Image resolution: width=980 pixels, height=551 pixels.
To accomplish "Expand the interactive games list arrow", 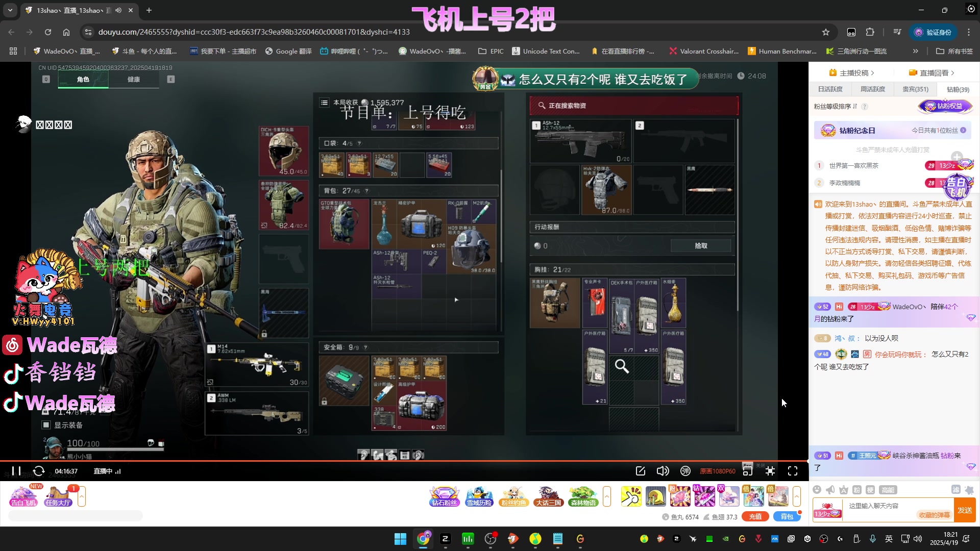I will click(607, 496).
